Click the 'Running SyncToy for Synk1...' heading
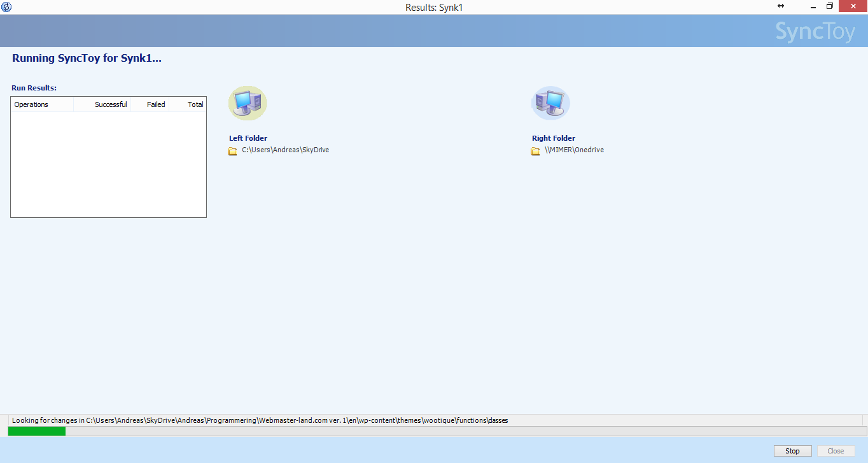The image size is (868, 463). (x=87, y=59)
